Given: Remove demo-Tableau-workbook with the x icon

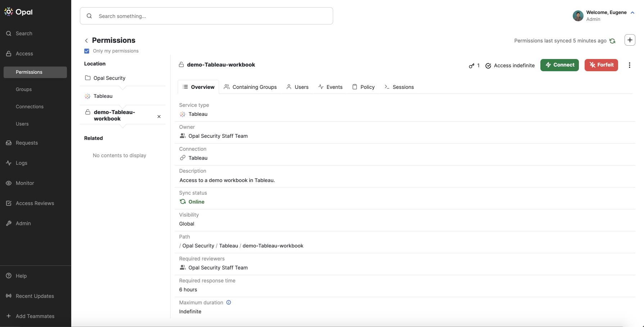Looking at the screenshot, I should (x=159, y=117).
